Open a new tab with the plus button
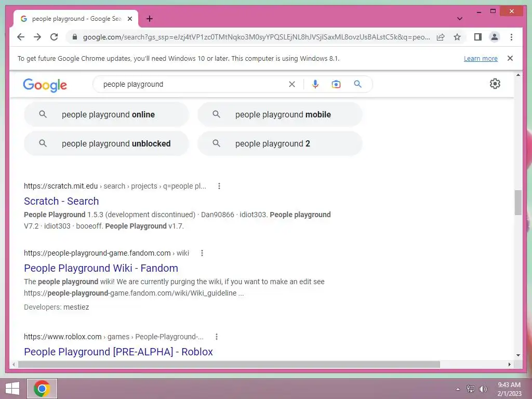Viewport: 532px width, 399px height. point(149,19)
